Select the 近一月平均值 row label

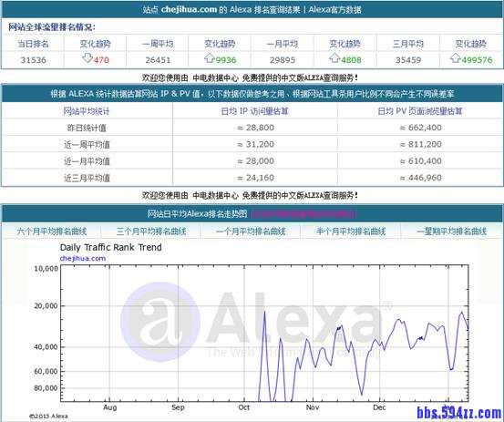point(87,161)
